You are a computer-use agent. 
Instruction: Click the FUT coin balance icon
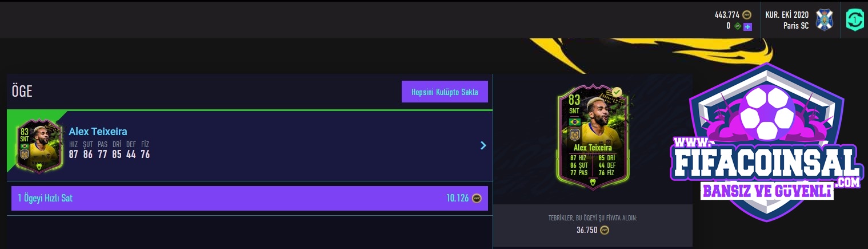[x=746, y=15]
